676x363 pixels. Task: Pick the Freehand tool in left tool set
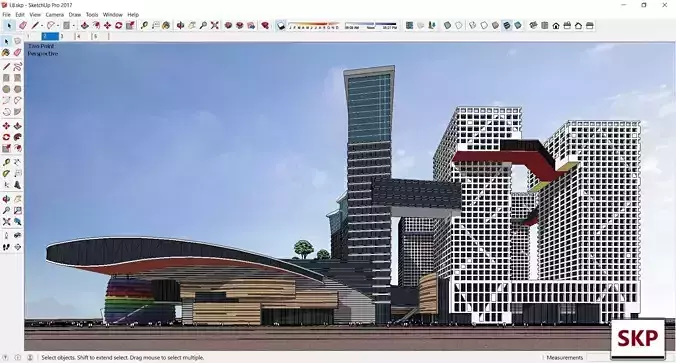click(x=17, y=66)
